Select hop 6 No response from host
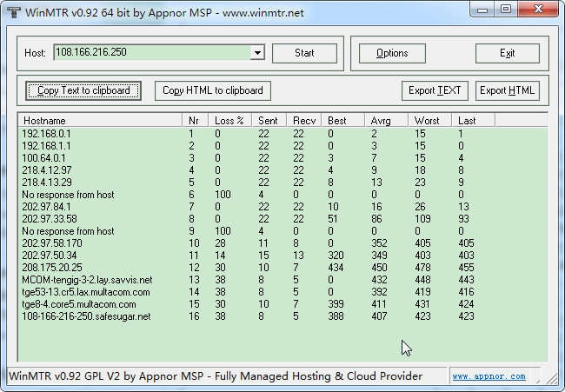The height and width of the screenshot is (392, 565). click(x=282, y=195)
